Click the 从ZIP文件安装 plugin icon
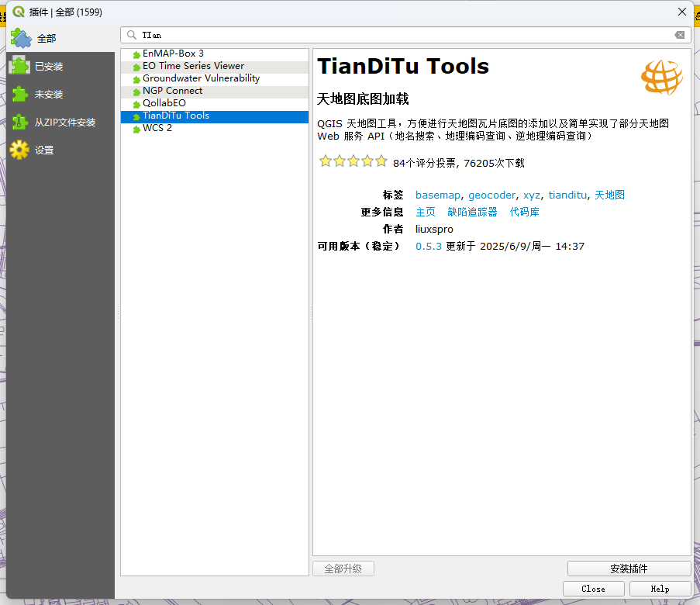Image resolution: width=700 pixels, height=605 pixels. pos(19,122)
